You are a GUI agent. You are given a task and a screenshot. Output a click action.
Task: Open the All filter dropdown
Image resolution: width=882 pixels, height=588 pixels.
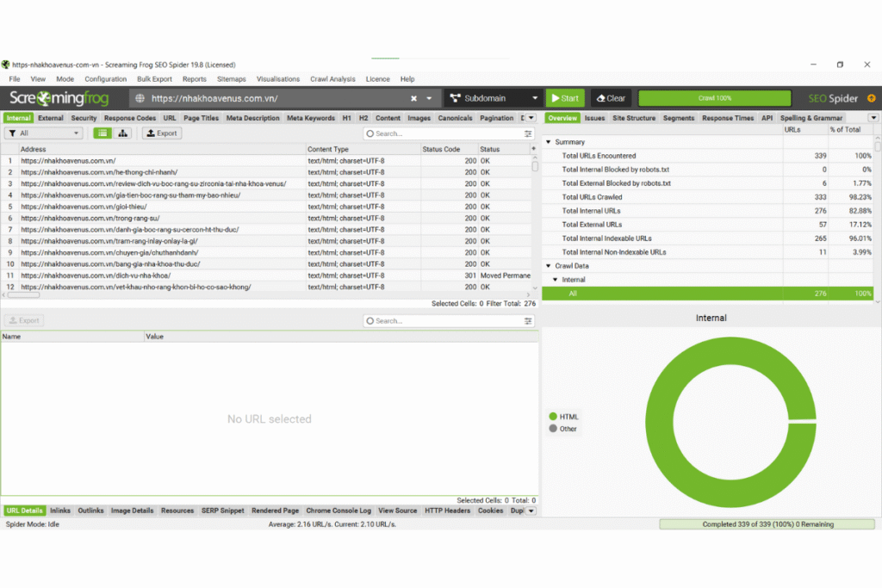tap(44, 133)
